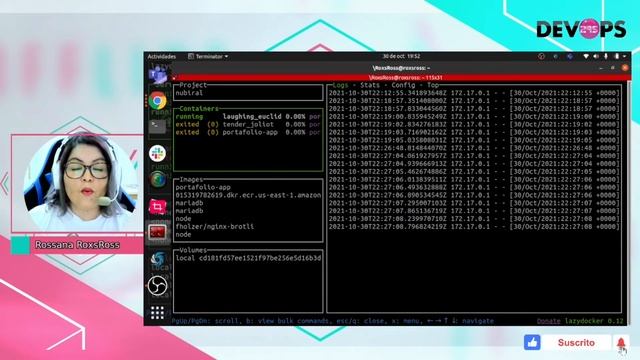Click the DevOps 295 logo

(581, 29)
